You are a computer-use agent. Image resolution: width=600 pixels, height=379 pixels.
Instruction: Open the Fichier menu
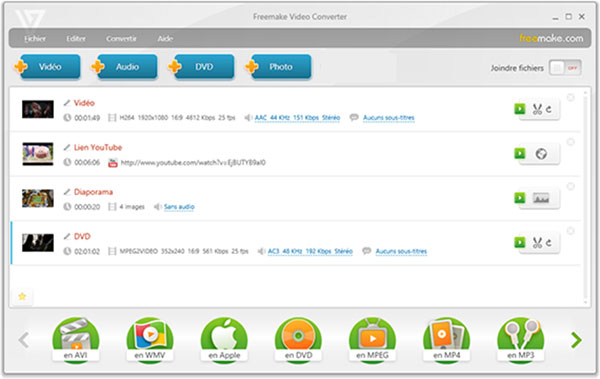click(x=35, y=39)
